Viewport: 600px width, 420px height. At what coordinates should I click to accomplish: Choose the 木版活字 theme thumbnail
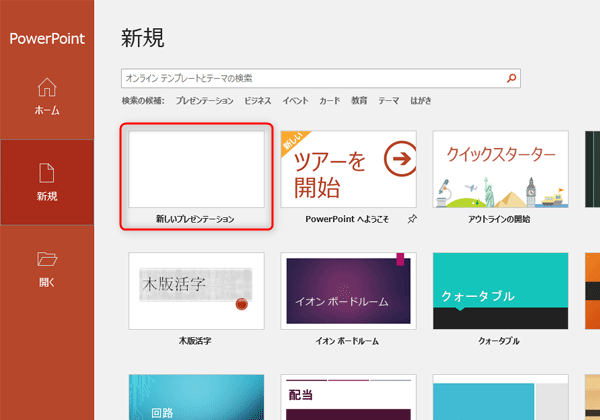196,291
